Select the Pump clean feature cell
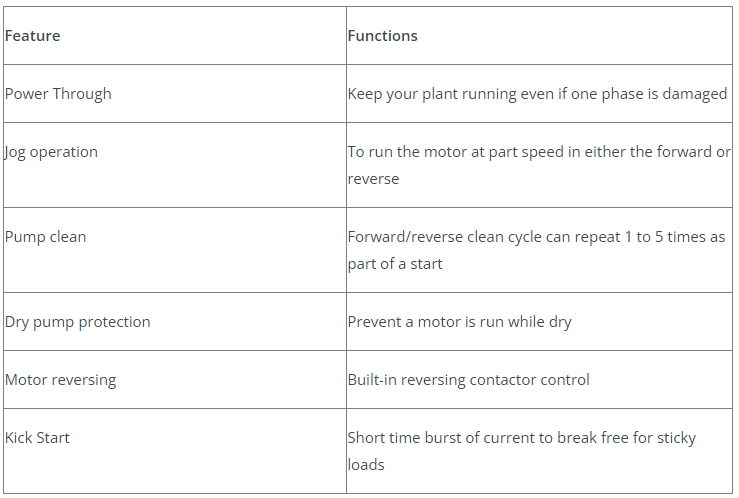Image resolution: width=739 pixels, height=498 pixels. click(x=46, y=237)
